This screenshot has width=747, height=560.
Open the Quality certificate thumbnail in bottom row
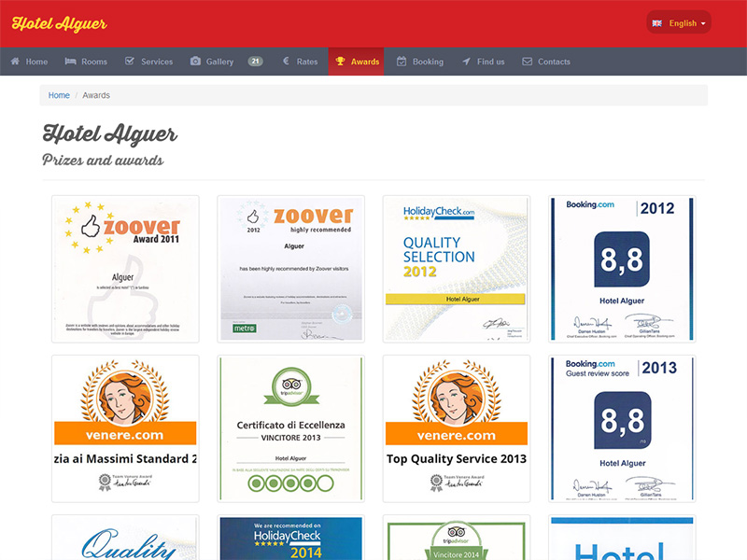[125, 538]
